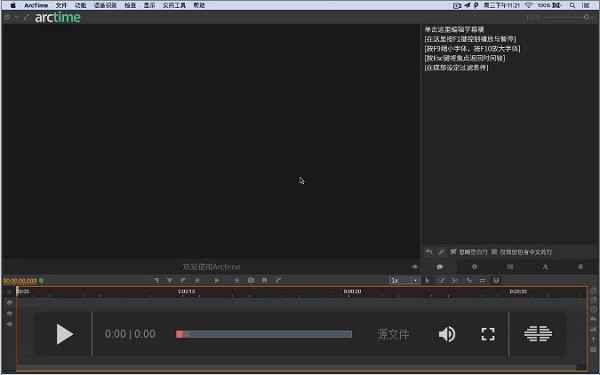Click the timeline ruler at 0:00:10
600x375 pixels.
(x=186, y=292)
